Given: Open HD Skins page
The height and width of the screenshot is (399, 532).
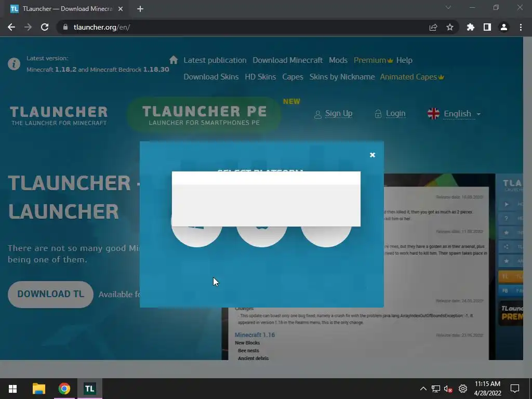Looking at the screenshot, I should 260,77.
